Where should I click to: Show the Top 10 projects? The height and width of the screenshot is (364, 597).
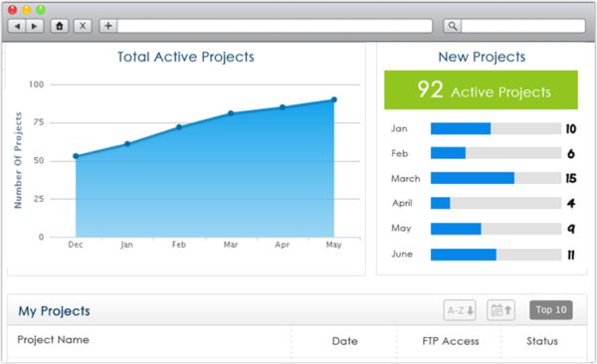pyautogui.click(x=551, y=310)
